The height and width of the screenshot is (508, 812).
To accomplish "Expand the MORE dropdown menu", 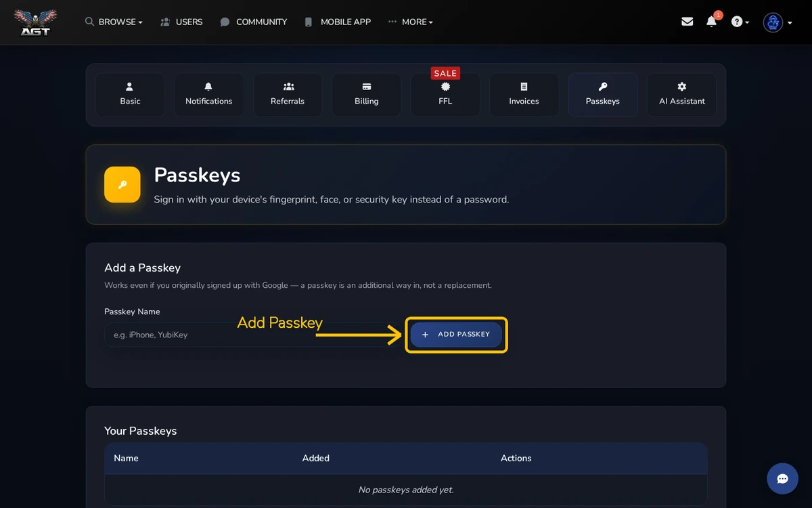I will pyautogui.click(x=411, y=22).
